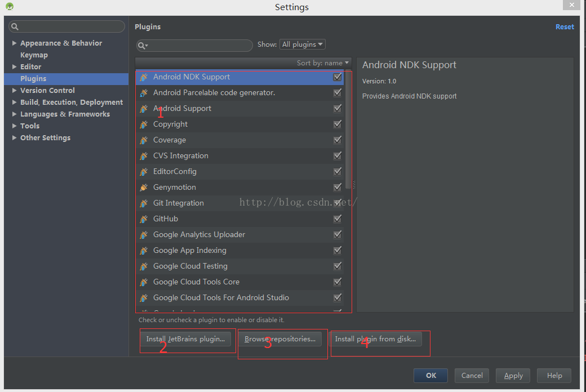
Task: Open the Sort by name dropdown
Action: pos(322,63)
